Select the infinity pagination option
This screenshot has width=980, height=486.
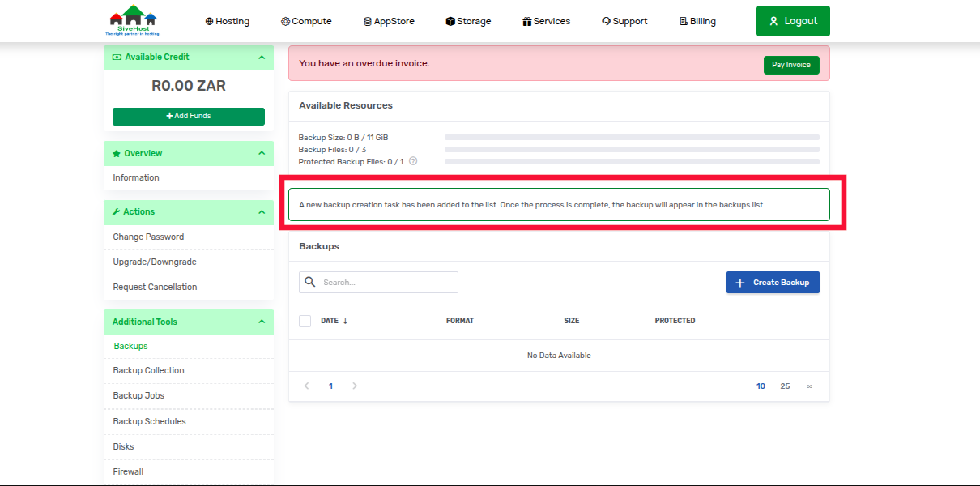[x=809, y=386]
